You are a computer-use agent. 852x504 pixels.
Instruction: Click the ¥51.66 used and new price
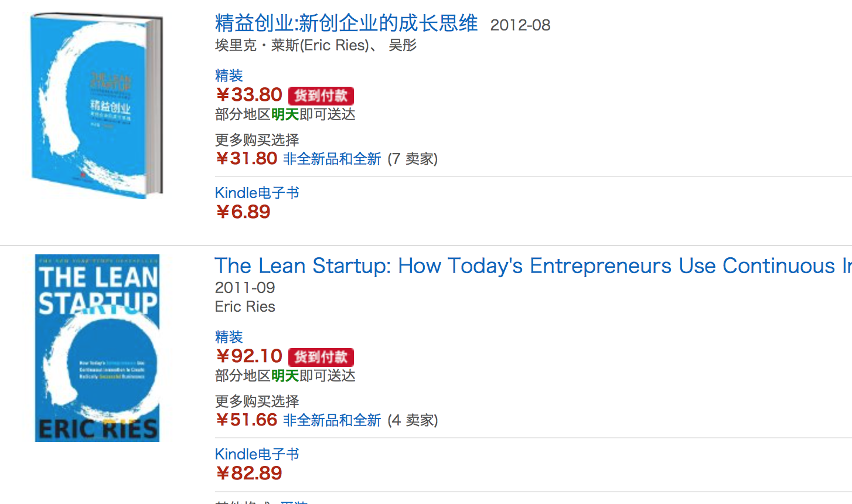tap(246, 420)
